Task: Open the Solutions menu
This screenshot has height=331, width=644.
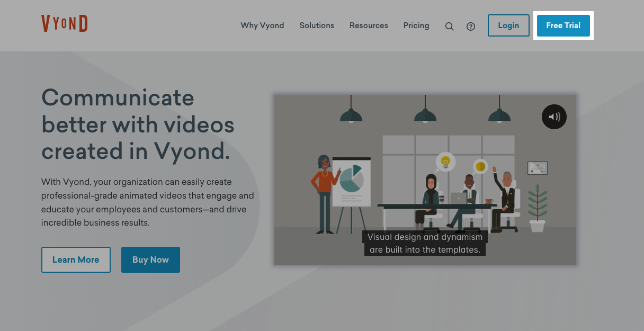Action: click(x=317, y=25)
